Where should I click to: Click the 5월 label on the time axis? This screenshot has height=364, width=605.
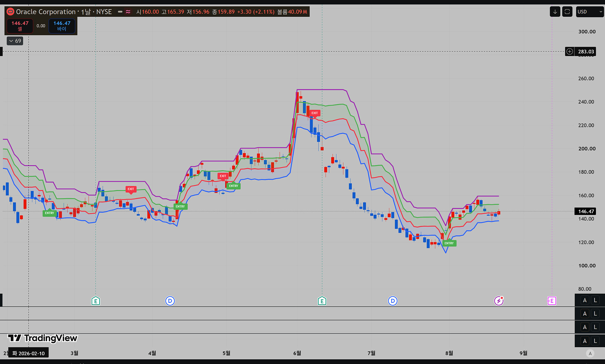click(226, 353)
